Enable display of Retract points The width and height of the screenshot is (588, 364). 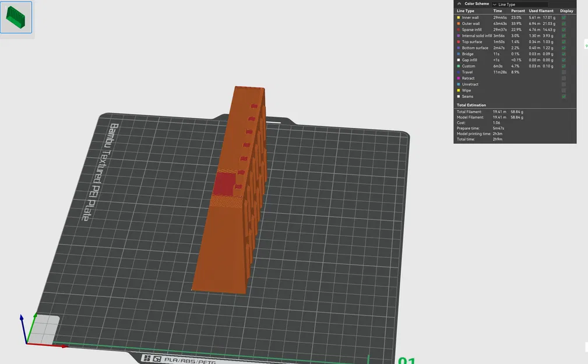[564, 79]
